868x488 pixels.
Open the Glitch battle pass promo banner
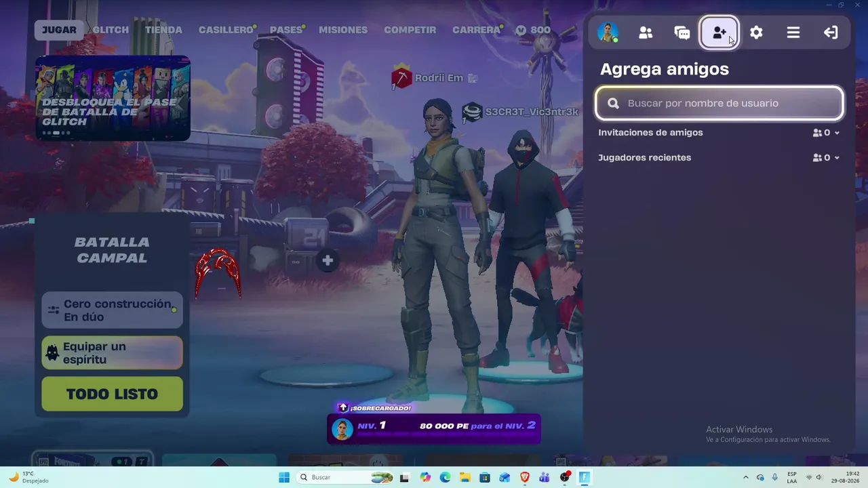coord(113,98)
